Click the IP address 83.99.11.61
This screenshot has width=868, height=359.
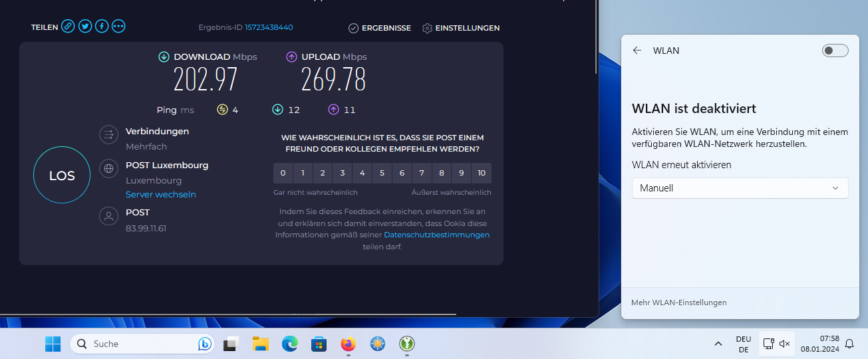point(146,228)
